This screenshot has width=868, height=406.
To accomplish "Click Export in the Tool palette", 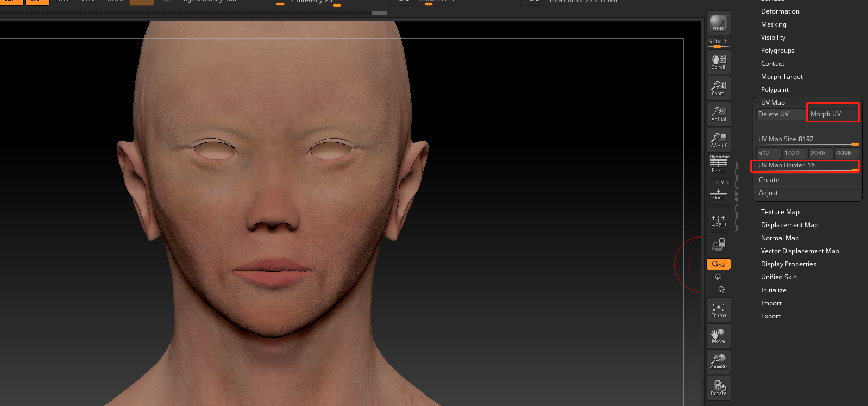I will pyautogui.click(x=770, y=316).
